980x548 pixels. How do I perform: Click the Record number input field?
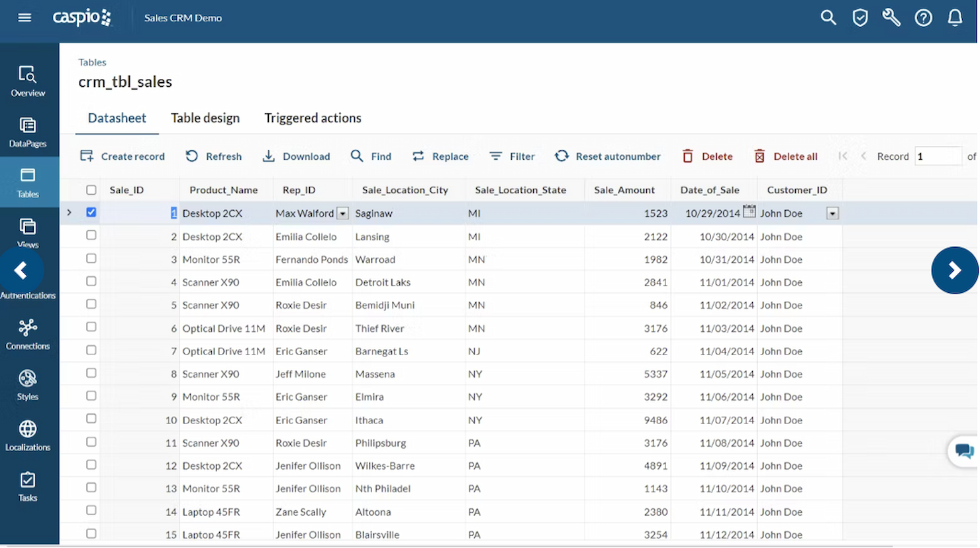point(938,156)
